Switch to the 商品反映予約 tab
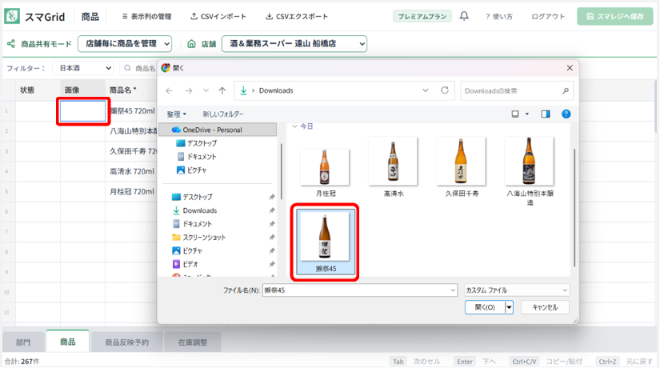This screenshot has width=660, height=368. pos(127,342)
